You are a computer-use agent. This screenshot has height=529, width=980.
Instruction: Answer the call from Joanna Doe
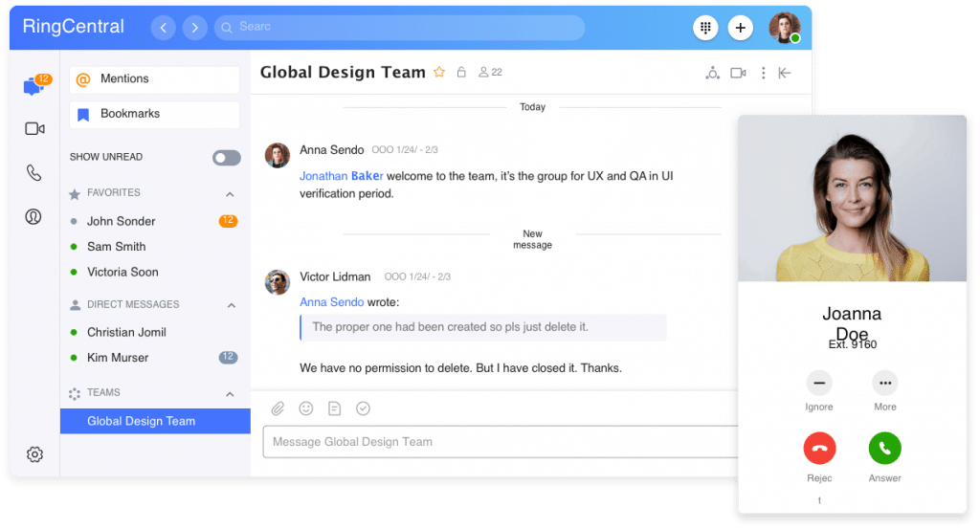(884, 448)
